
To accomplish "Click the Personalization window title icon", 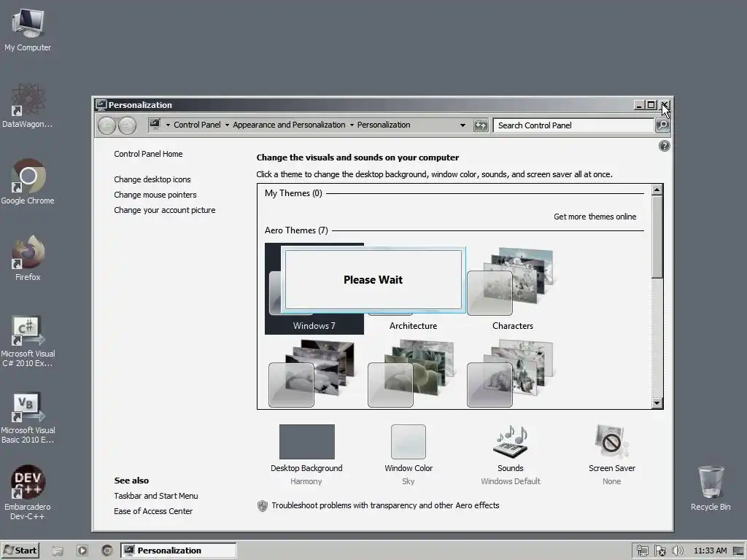I will click(x=101, y=105).
